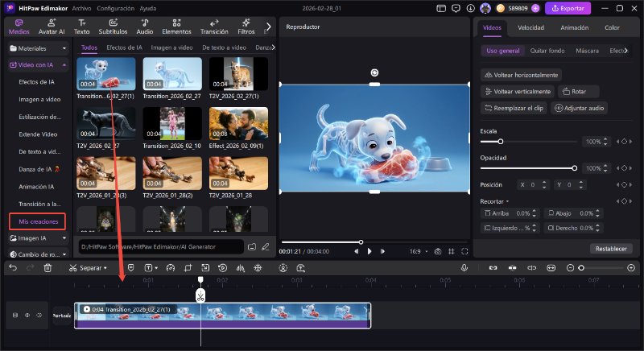Open folder icon next to file path
Viewport: 644px width, 351px height.
tap(251, 246)
